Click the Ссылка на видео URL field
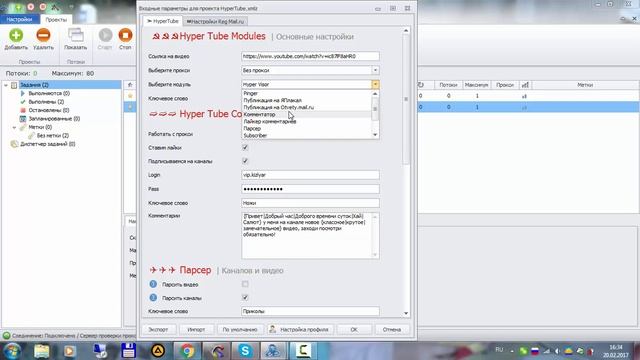Image resolution: width=640 pixels, height=360 pixels. (310, 56)
